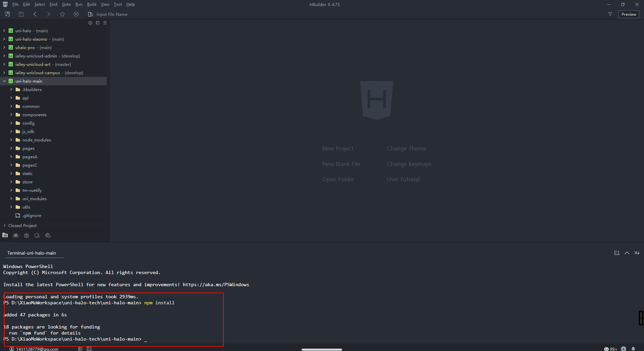Screen dimensions: 644x351
Task: Open the cloud globe panel icon
Action: tap(48, 235)
